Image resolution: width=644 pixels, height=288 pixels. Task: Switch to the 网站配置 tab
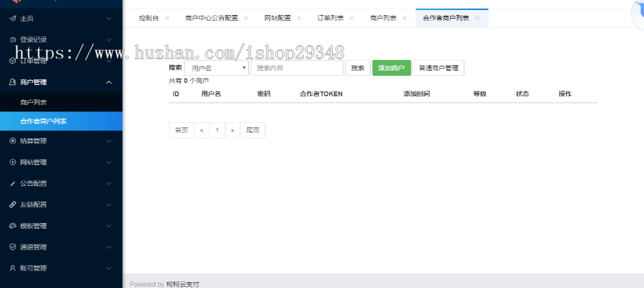click(x=278, y=18)
